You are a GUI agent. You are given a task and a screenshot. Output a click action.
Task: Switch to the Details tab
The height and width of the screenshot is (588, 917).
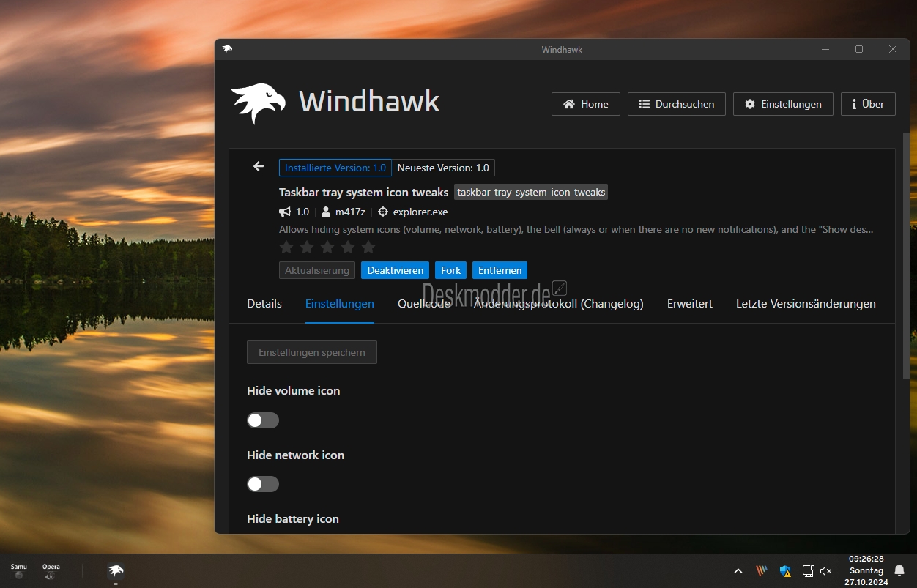click(x=264, y=304)
